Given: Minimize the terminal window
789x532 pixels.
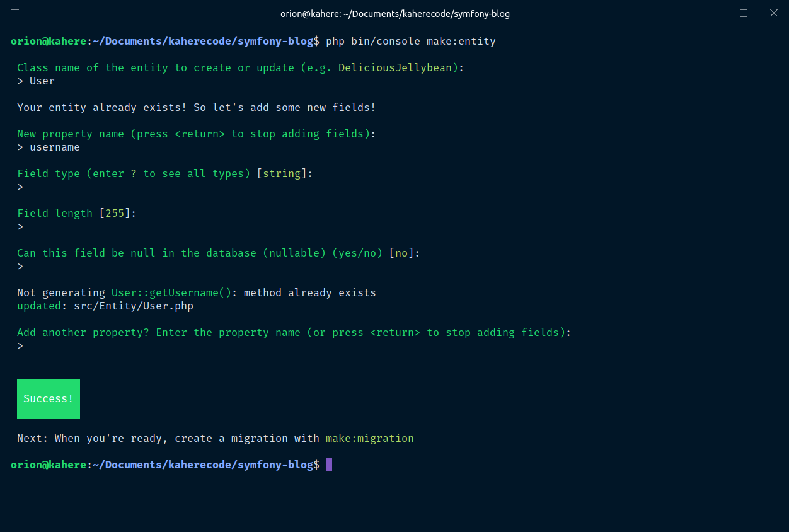Looking at the screenshot, I should pos(713,13).
